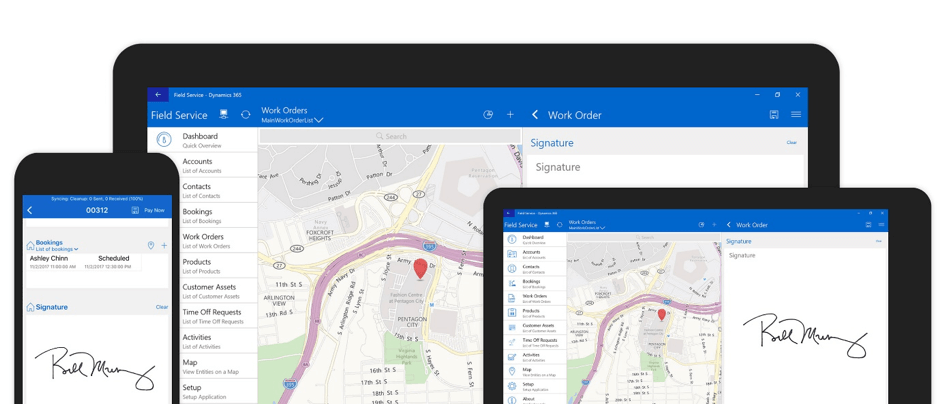This screenshot has width=943, height=404.
Task: Add booking with plus icon on phone
Action: point(164,245)
